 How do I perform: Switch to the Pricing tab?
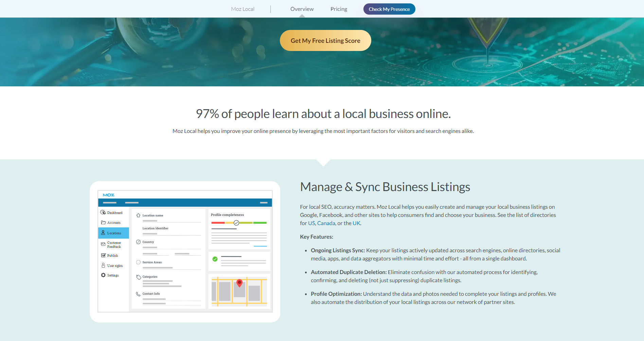[x=338, y=9]
